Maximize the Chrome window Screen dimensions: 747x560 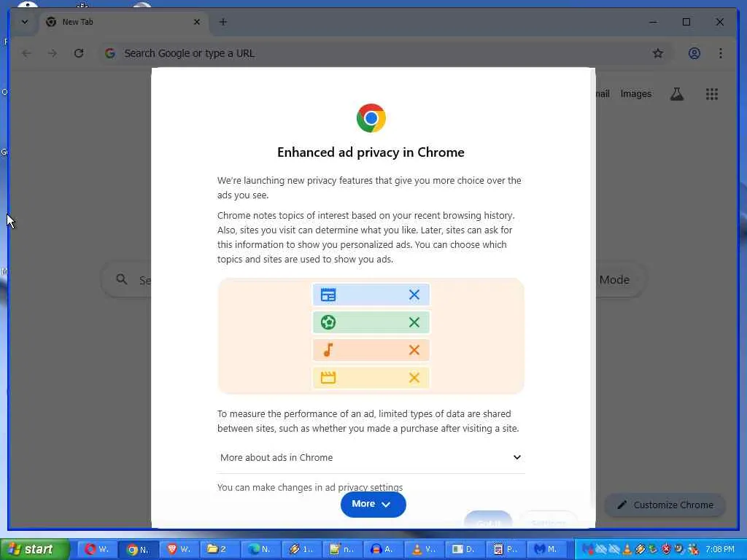pos(686,22)
